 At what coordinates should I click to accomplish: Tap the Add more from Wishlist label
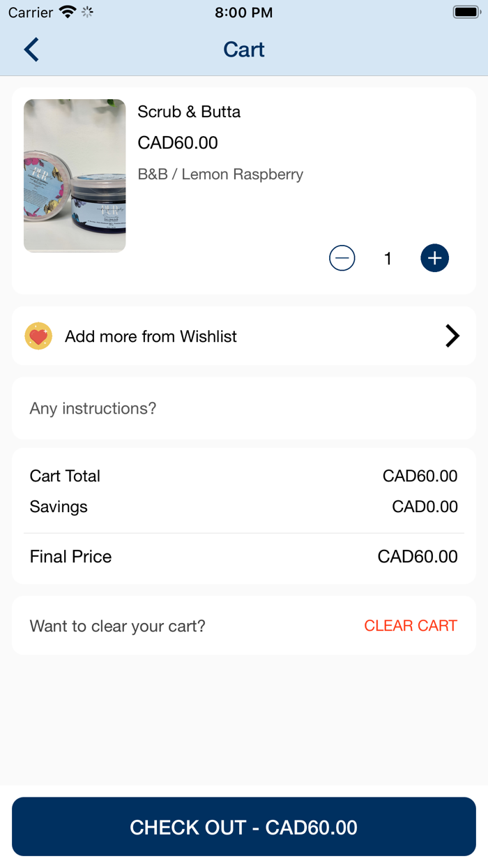point(151,336)
